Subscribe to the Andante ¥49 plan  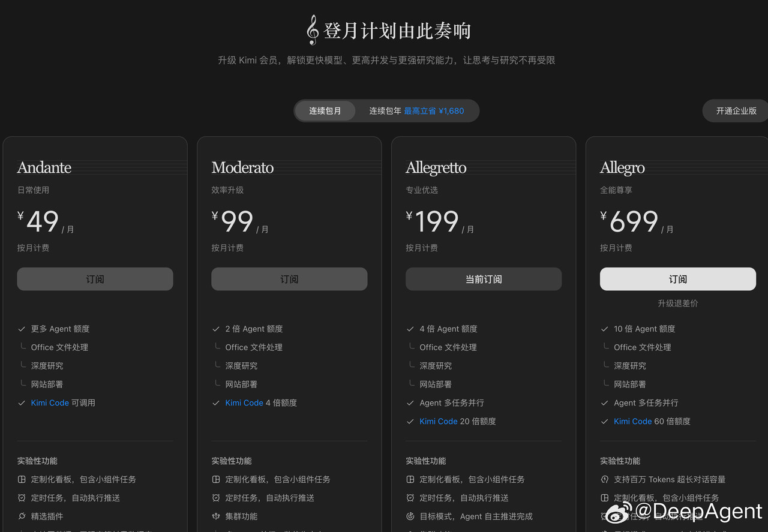point(95,279)
